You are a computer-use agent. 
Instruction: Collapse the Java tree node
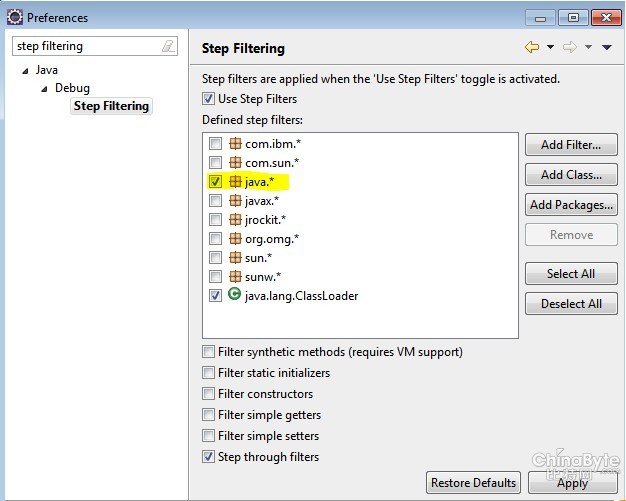pos(24,71)
